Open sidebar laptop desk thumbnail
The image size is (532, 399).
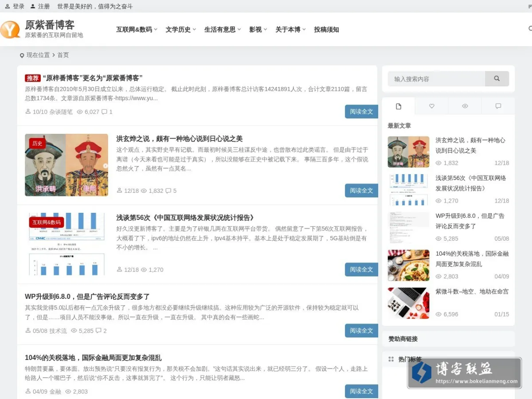click(x=408, y=303)
